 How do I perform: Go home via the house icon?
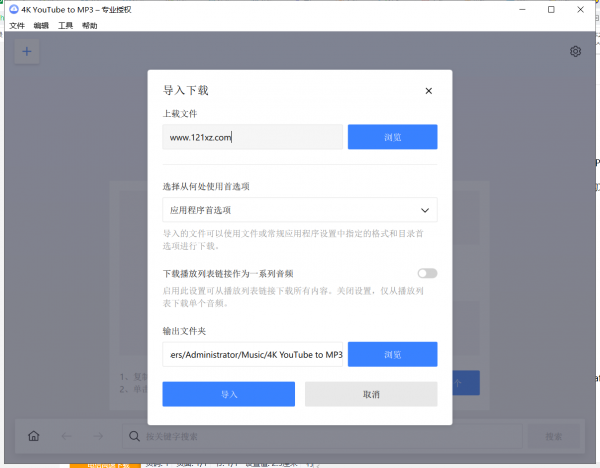coord(34,436)
